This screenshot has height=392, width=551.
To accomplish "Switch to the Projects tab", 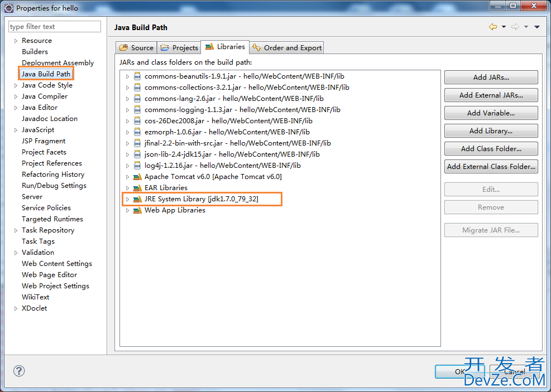I will [179, 48].
